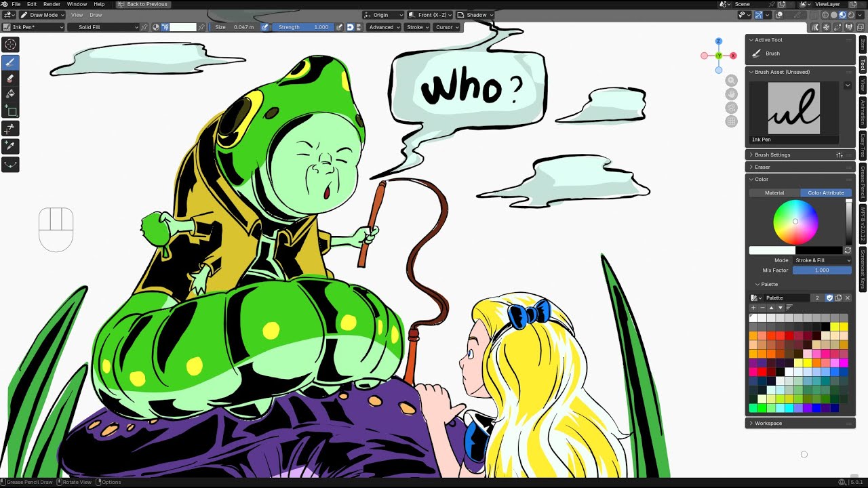This screenshot has width=868, height=488.
Task: Expand the Brush Settings panel
Action: point(800,155)
